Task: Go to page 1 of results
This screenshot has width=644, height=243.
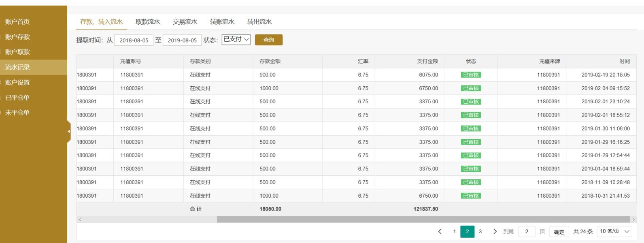Action: [455, 232]
